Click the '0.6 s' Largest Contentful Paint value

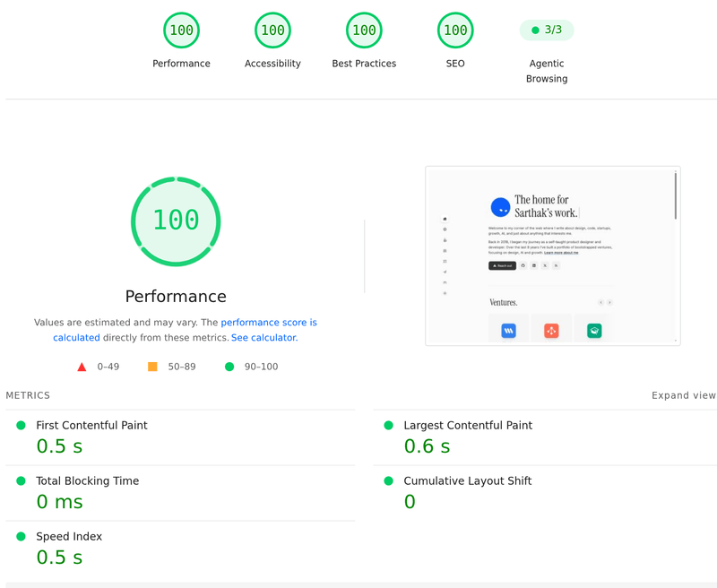pyautogui.click(x=428, y=446)
